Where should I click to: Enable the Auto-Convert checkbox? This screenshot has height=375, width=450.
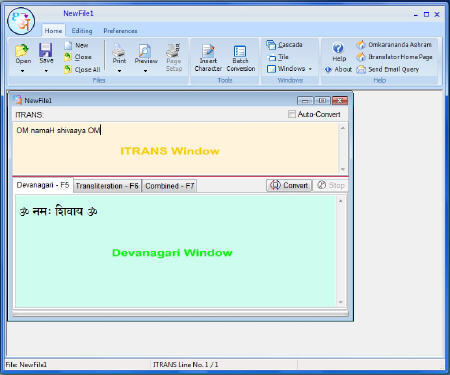pos(292,114)
